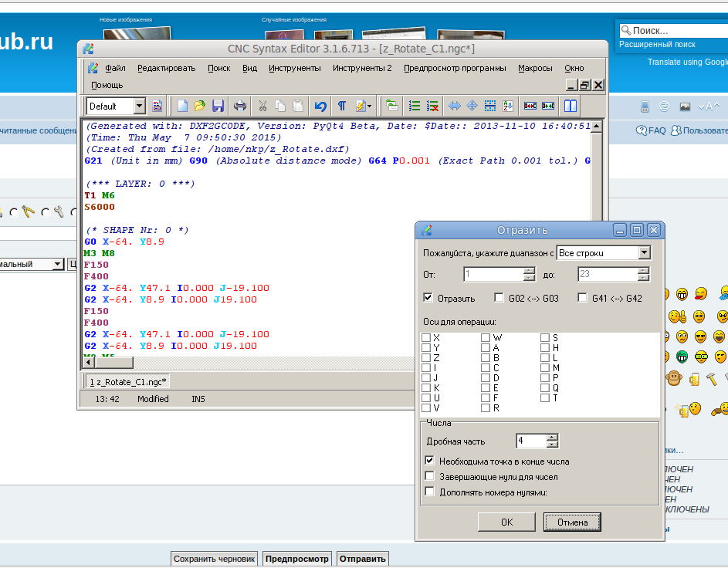Click the Undo arrow icon
This screenshot has height=568, width=728.
(320, 106)
